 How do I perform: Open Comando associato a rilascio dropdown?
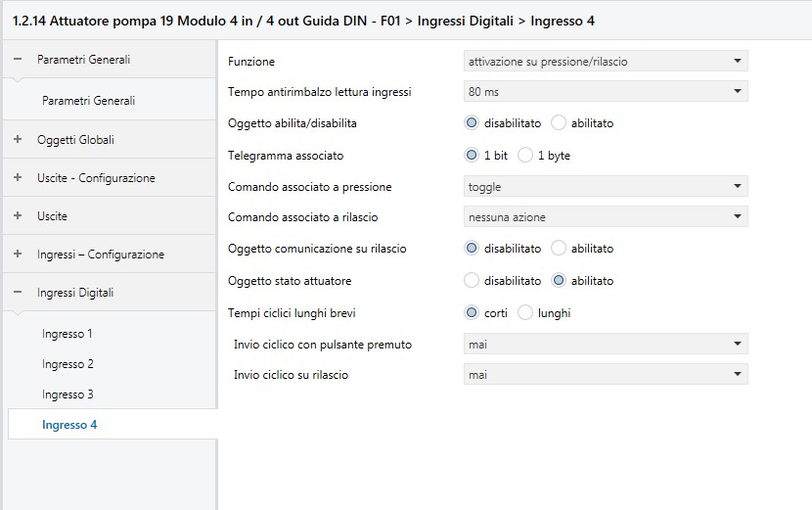point(606,217)
